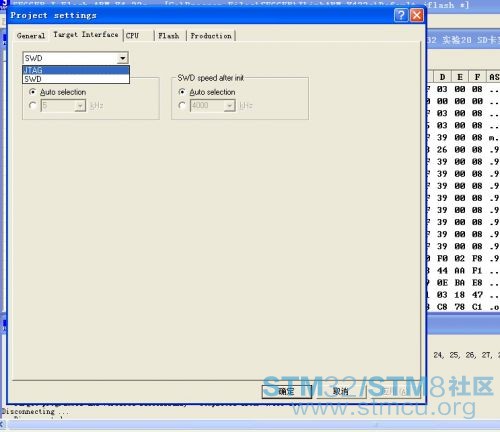Click column header E in hex view
Image resolution: width=500 pixels, height=432 pixels.
460,77
